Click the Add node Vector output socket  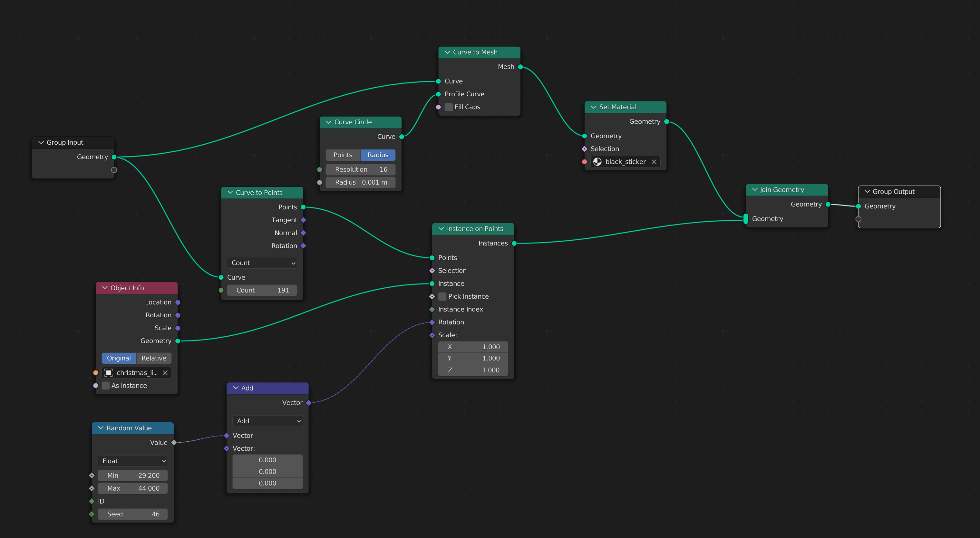pos(308,403)
